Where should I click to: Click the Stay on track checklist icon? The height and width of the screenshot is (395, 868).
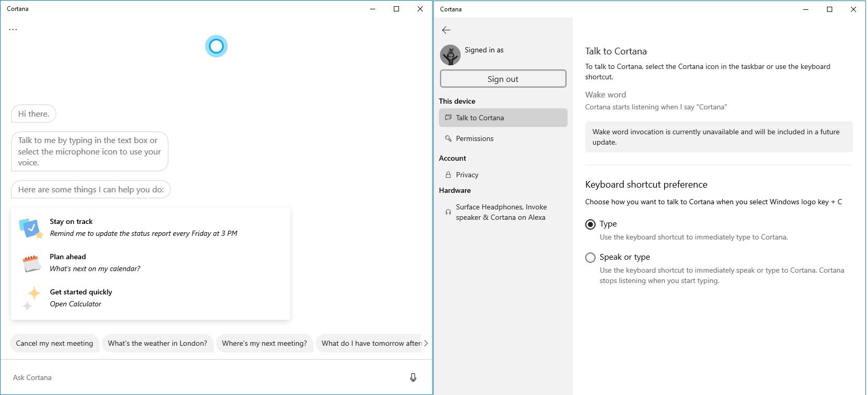click(x=31, y=228)
